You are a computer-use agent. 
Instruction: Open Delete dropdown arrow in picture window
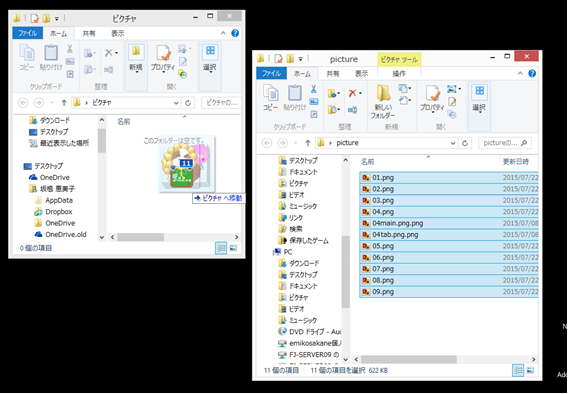point(360,93)
